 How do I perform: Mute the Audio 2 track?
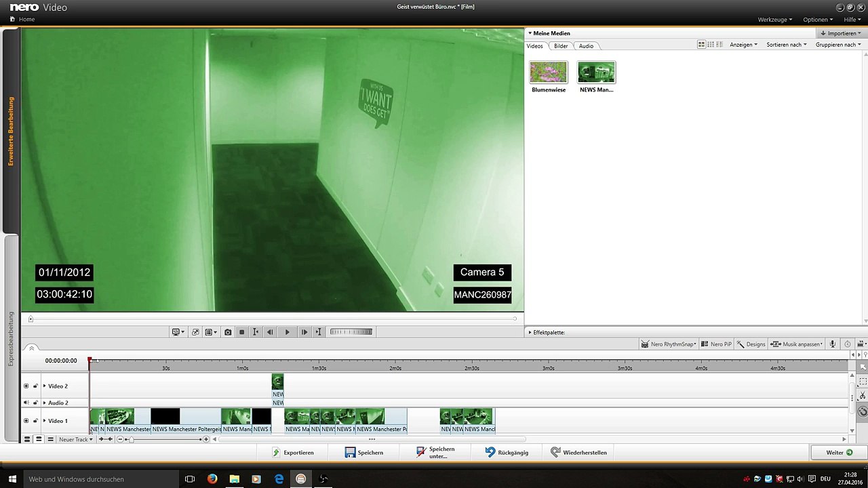tap(26, 403)
